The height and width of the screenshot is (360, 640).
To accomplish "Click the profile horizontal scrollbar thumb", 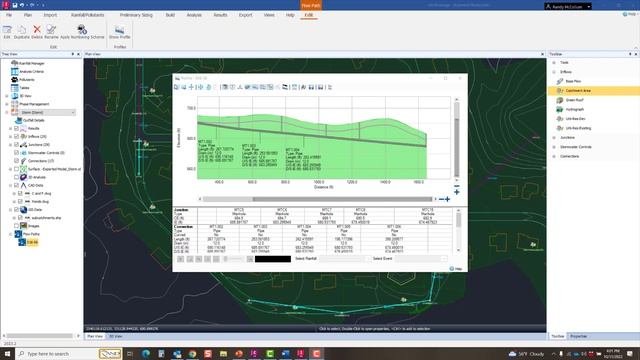I will click(342, 199).
